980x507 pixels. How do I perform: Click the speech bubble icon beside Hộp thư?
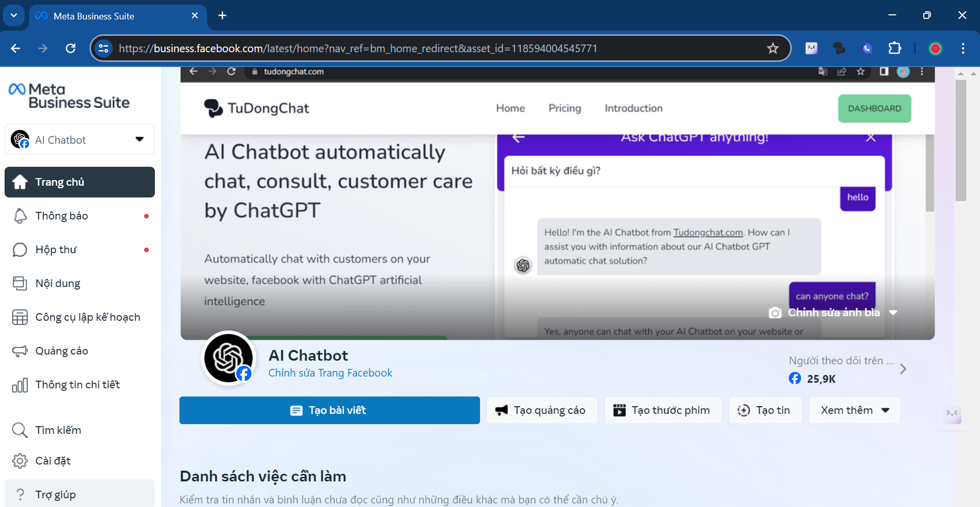(x=20, y=250)
